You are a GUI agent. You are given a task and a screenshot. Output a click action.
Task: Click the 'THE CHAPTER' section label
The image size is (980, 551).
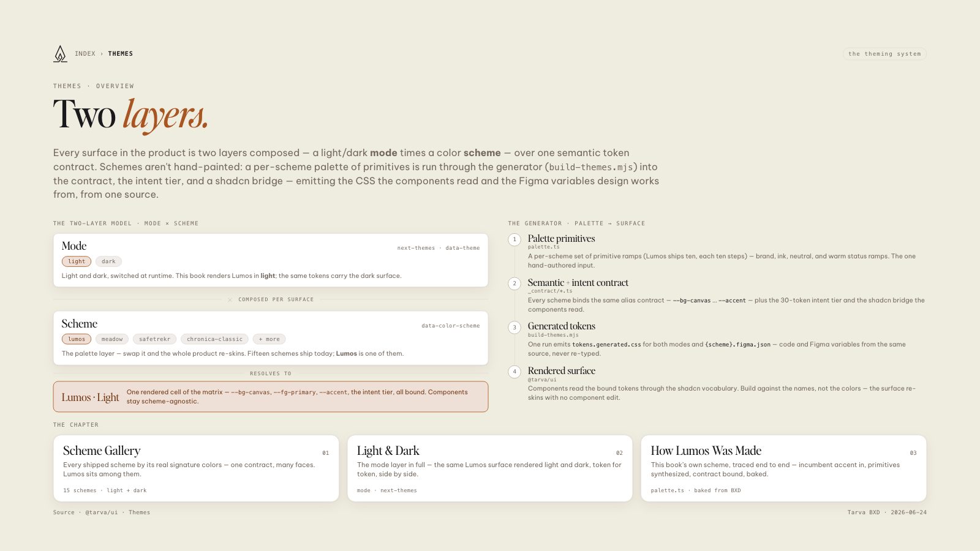[x=76, y=425]
